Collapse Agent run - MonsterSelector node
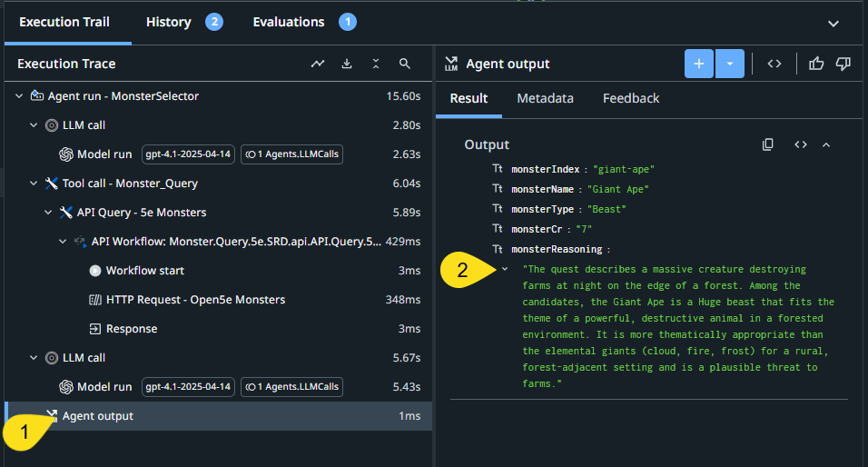Image resolution: width=868 pixels, height=467 pixels. [19, 95]
